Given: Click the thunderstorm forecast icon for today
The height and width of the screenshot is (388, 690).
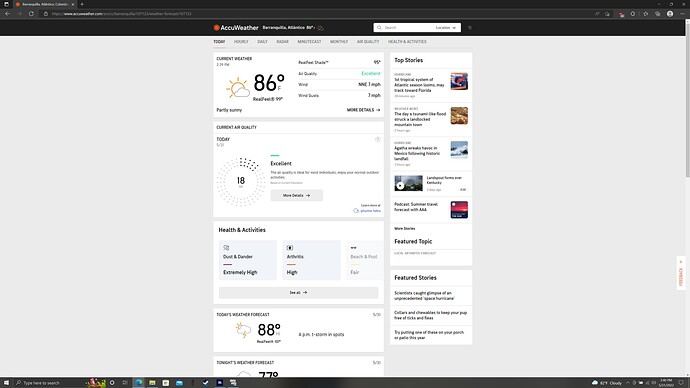Looking at the screenshot, I should click(243, 330).
